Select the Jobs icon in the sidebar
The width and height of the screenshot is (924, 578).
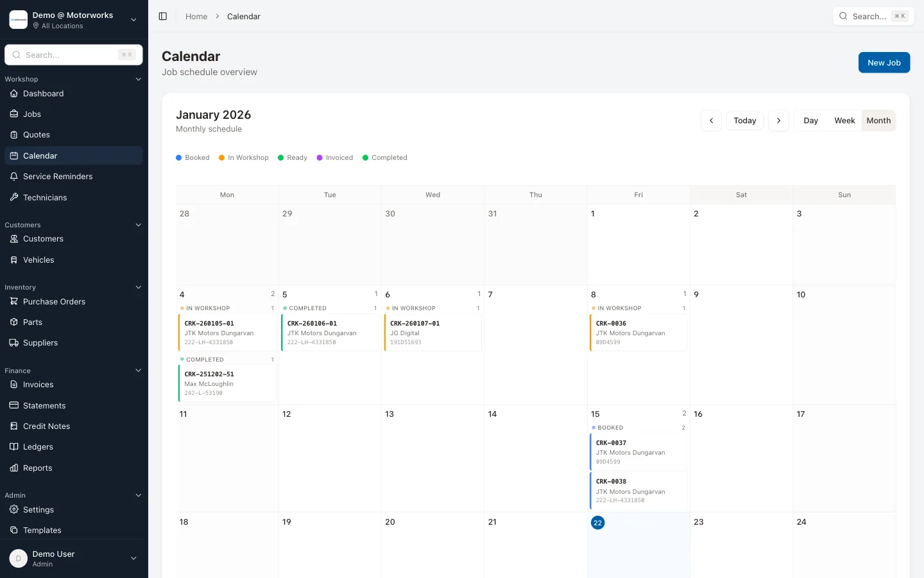click(x=14, y=114)
